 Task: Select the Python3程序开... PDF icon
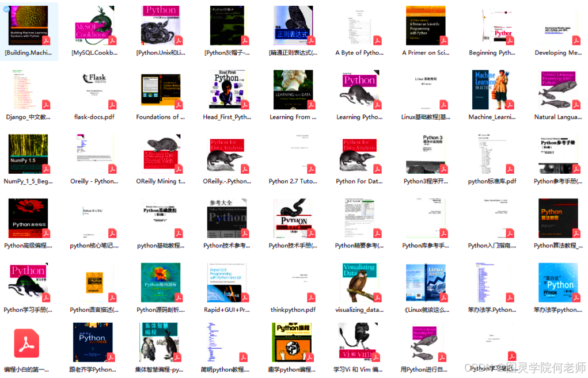coord(426,154)
